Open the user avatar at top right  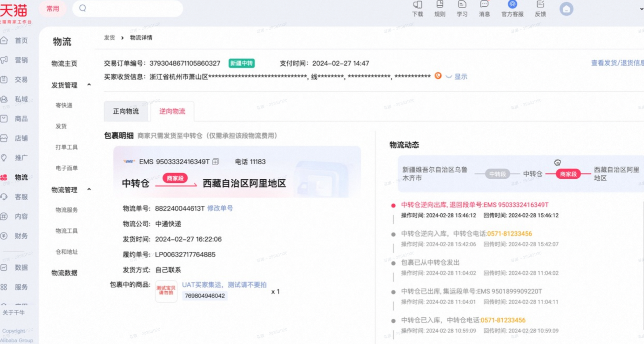566,9
